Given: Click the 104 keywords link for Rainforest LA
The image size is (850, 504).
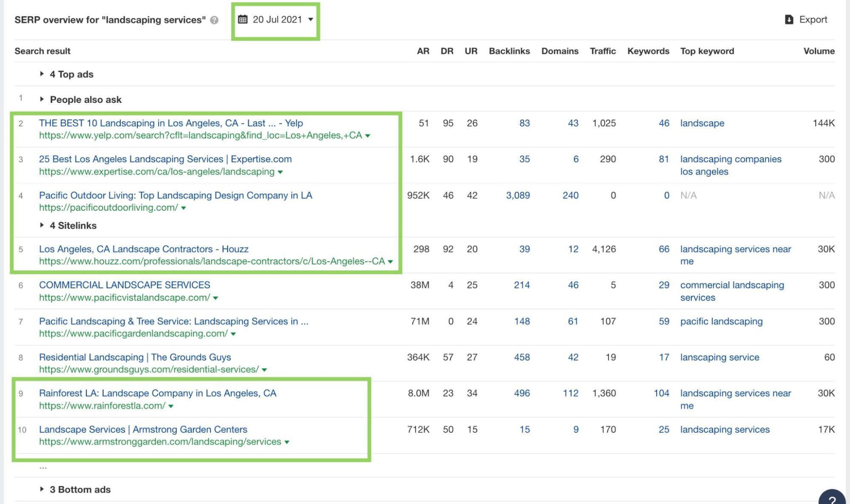Looking at the screenshot, I should tap(661, 393).
